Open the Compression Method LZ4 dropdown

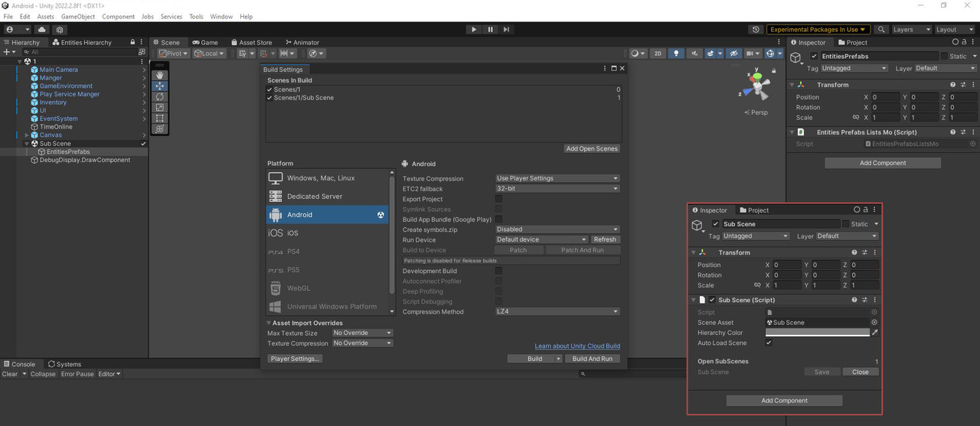(557, 311)
